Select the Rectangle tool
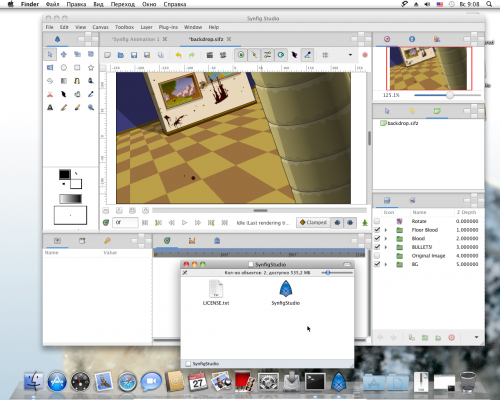 click(x=77, y=68)
